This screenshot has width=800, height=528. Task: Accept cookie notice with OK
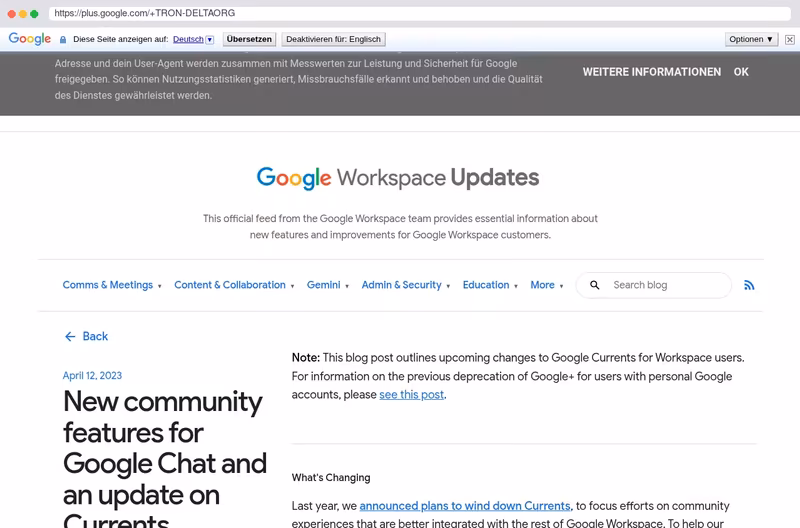[x=741, y=72]
